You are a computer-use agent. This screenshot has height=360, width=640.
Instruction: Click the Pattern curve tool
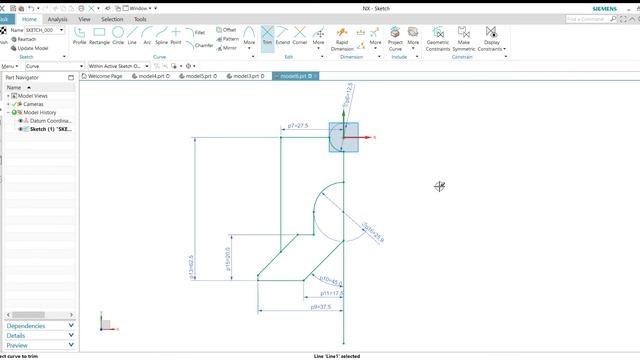click(228, 39)
